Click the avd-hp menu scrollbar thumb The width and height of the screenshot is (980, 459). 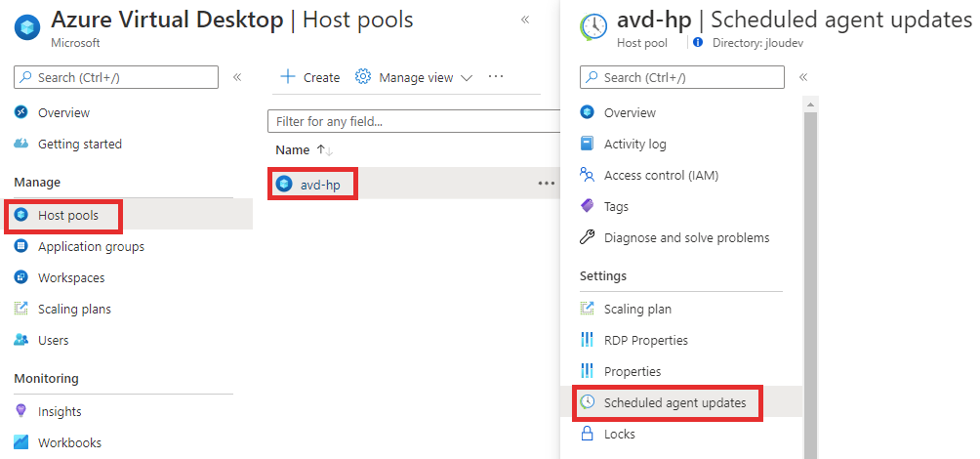pyautogui.click(x=810, y=284)
